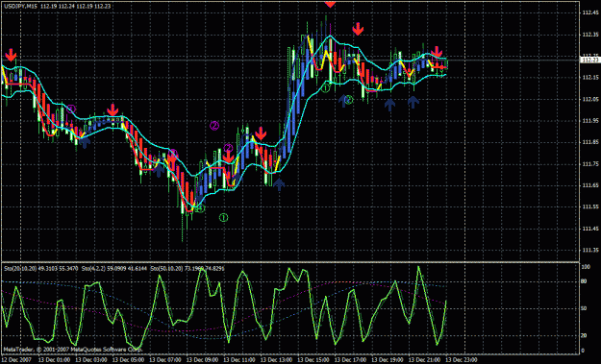Click the 112.45 price axis label
The image size is (601, 364).
point(589,13)
